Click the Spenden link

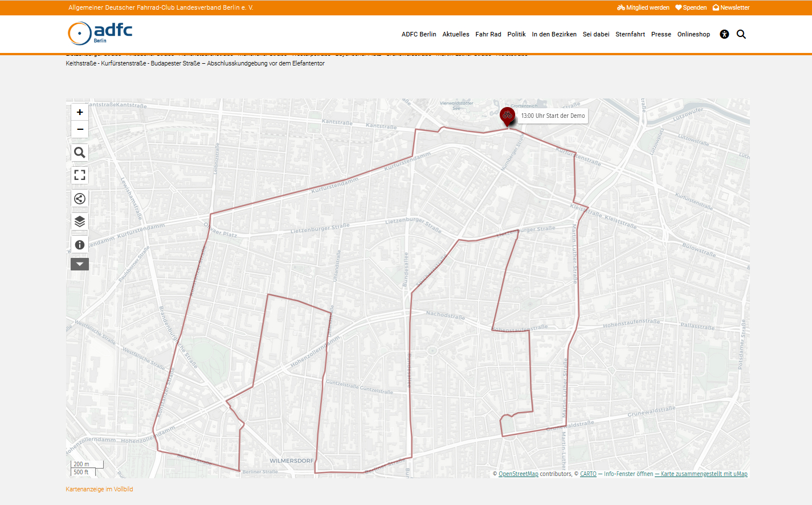point(691,7)
